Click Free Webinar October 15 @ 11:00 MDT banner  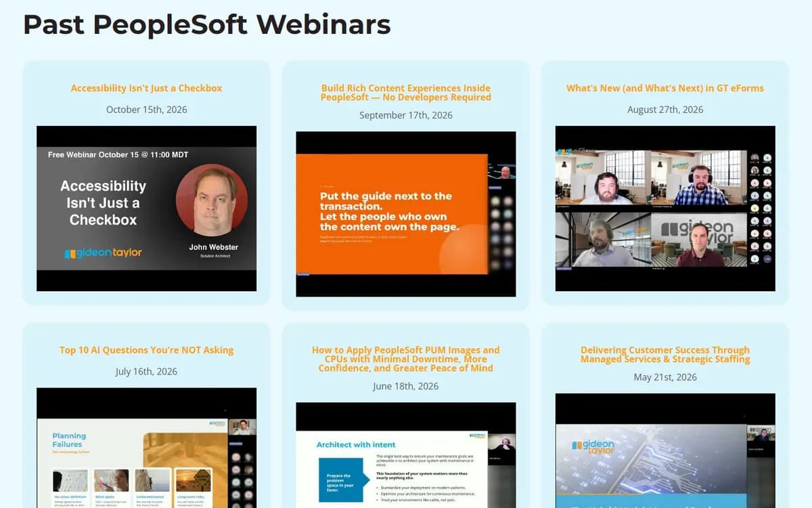[118, 154]
